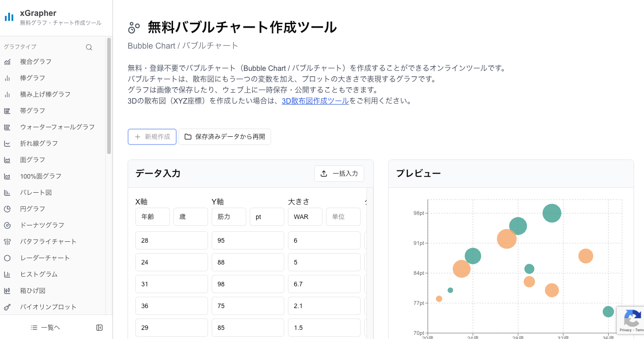The height and width of the screenshot is (339, 644).
Task: Open the 一覧へ list link
Action: point(45,328)
